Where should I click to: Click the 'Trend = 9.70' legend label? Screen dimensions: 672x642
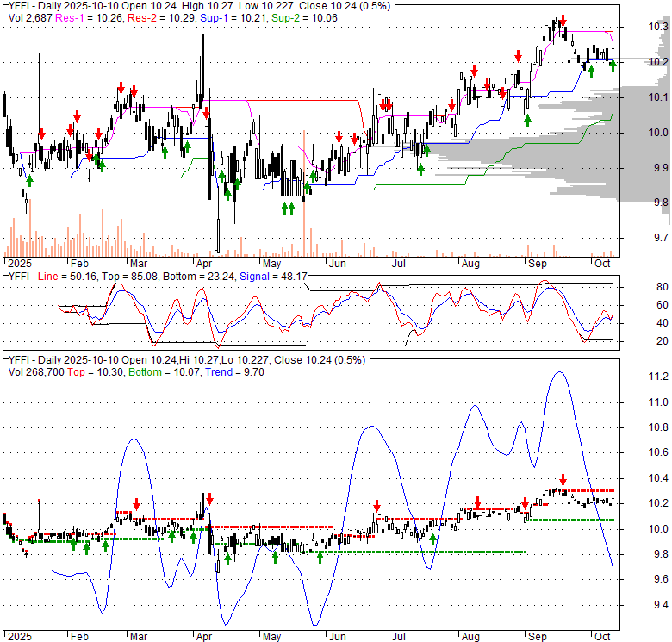pos(234,372)
